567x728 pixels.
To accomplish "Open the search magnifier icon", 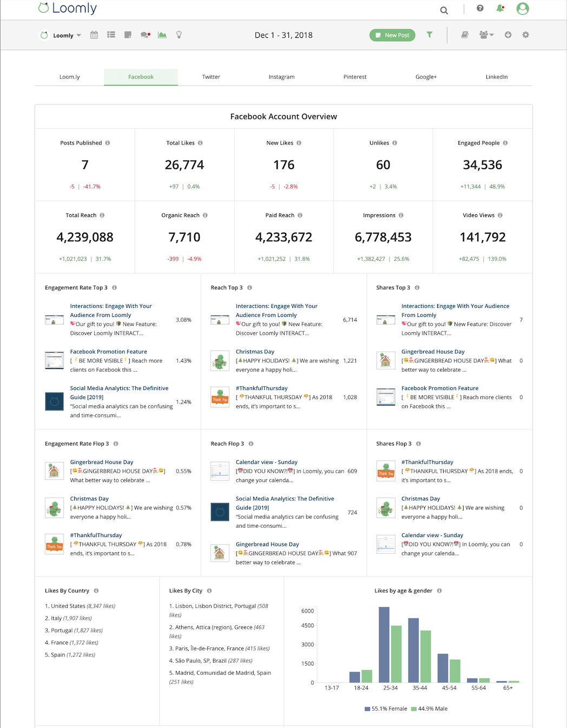I will (443, 10).
